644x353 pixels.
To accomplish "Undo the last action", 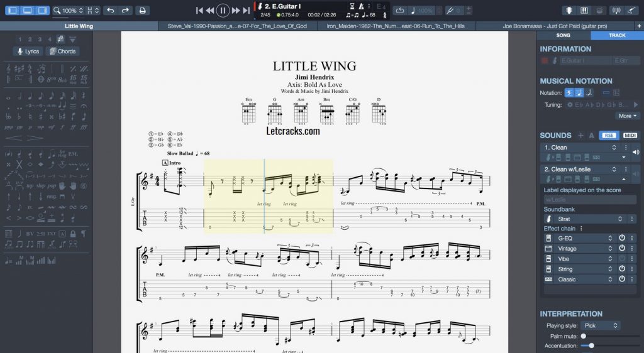I will point(111,10).
